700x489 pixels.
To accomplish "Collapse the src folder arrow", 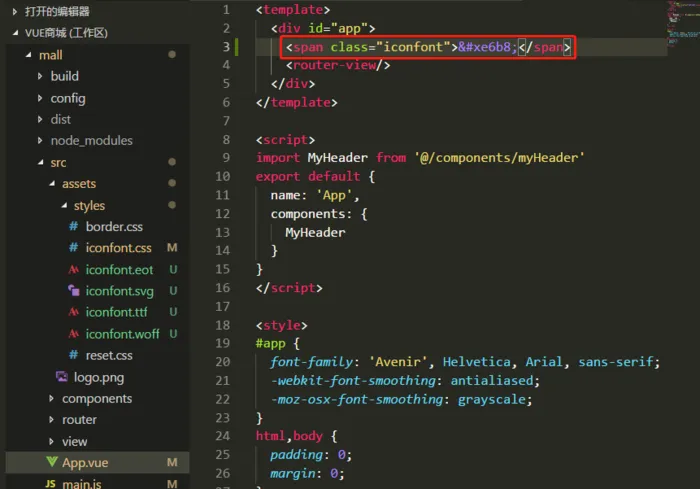I will click(41, 163).
